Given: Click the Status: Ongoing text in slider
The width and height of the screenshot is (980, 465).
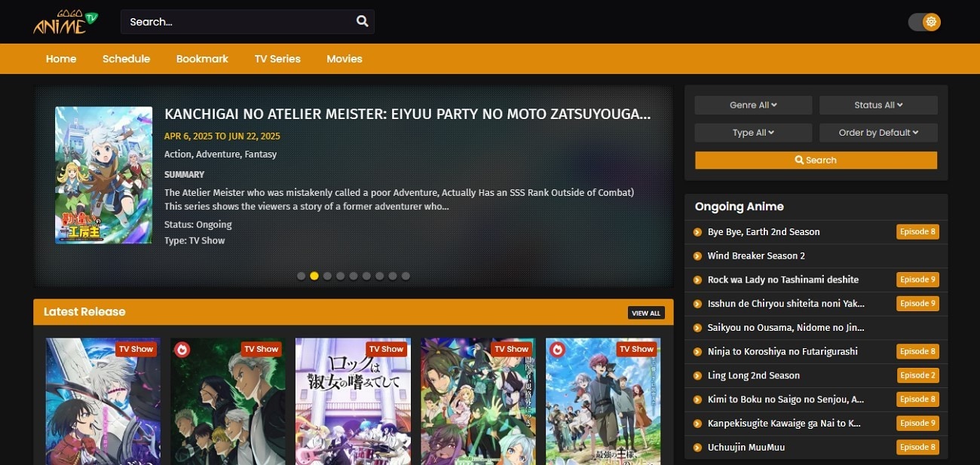Looking at the screenshot, I should tap(198, 225).
